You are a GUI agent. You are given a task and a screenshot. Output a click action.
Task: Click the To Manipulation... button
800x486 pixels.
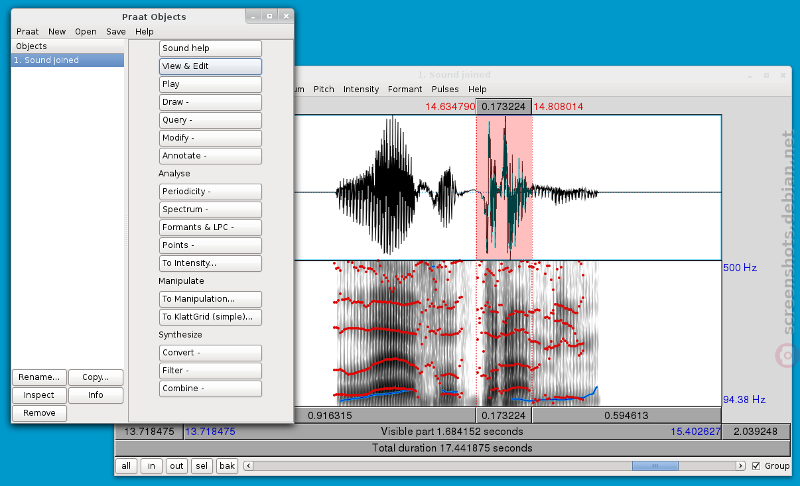pyautogui.click(x=210, y=299)
